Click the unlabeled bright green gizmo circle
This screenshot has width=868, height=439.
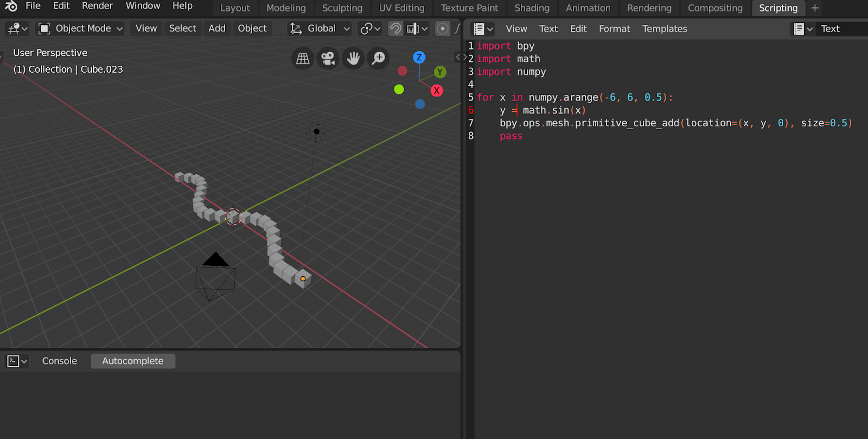(399, 90)
